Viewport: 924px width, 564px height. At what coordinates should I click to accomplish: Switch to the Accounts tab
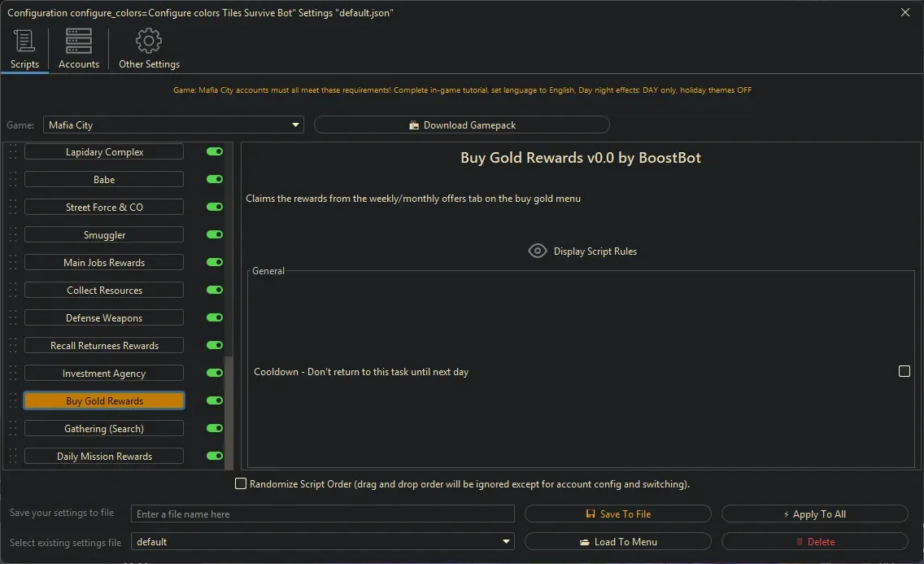click(78, 49)
